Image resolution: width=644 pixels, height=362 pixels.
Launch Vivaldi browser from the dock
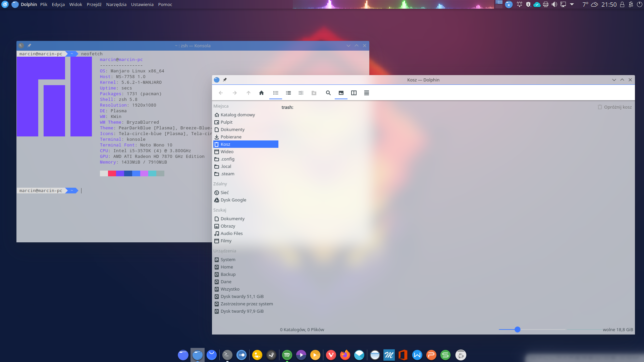(x=331, y=355)
